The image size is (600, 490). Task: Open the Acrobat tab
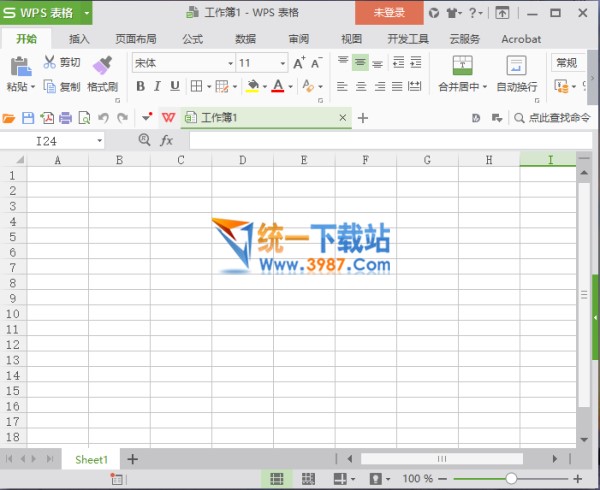pyautogui.click(x=521, y=39)
